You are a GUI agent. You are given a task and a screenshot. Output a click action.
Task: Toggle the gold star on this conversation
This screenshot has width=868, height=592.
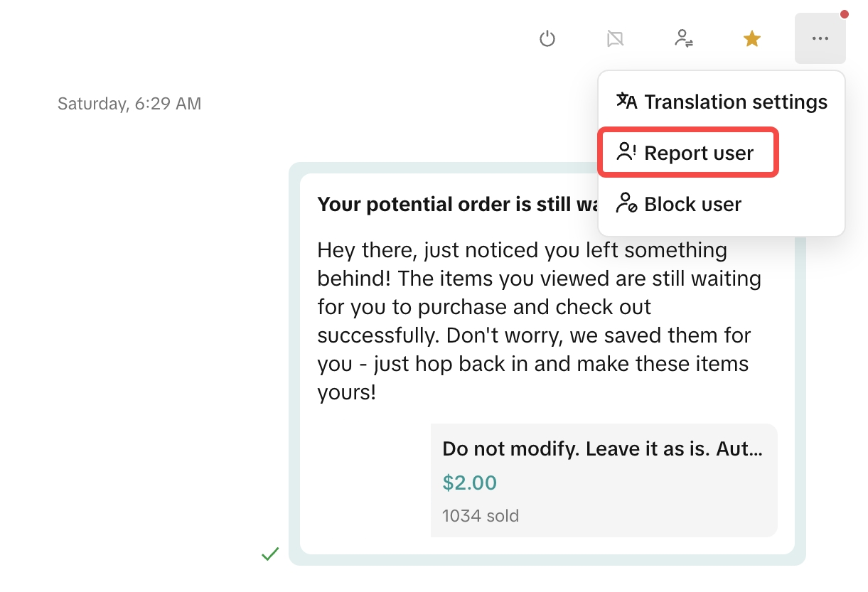click(x=752, y=38)
